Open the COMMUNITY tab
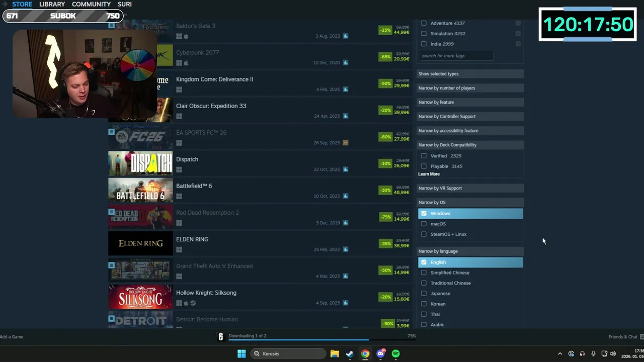 point(91,4)
